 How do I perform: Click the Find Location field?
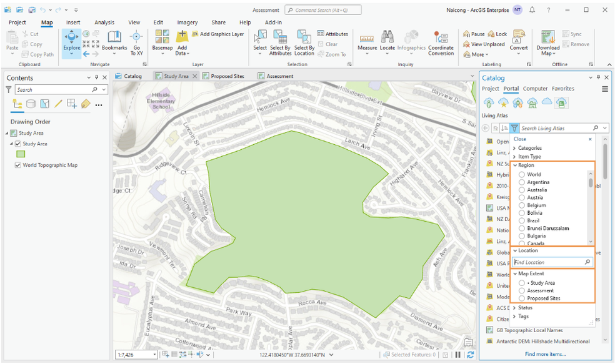tap(552, 262)
